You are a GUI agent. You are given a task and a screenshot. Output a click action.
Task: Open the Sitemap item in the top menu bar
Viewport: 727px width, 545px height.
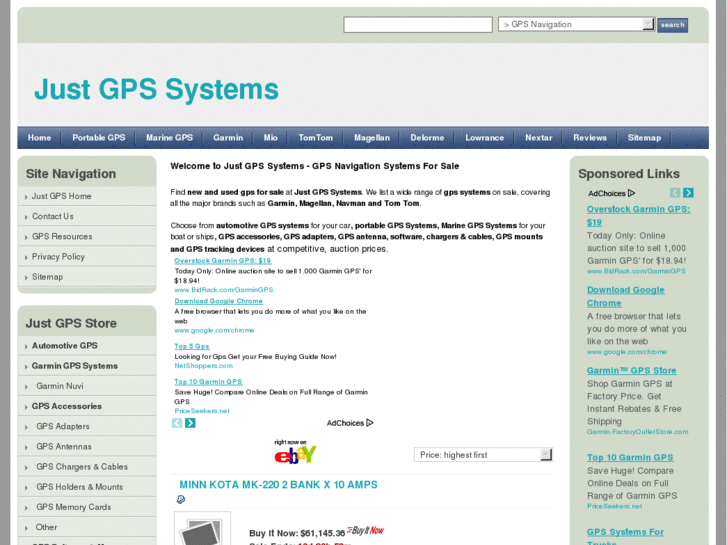[644, 138]
